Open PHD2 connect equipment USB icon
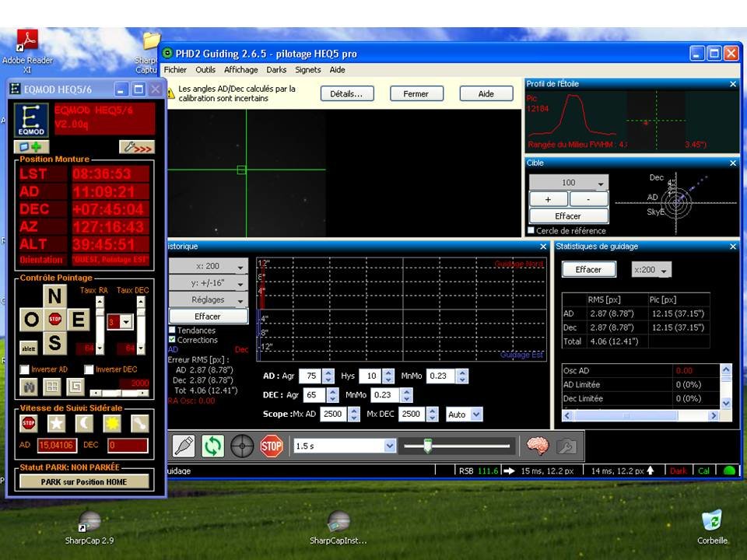The height and width of the screenshot is (560, 747). click(x=184, y=446)
